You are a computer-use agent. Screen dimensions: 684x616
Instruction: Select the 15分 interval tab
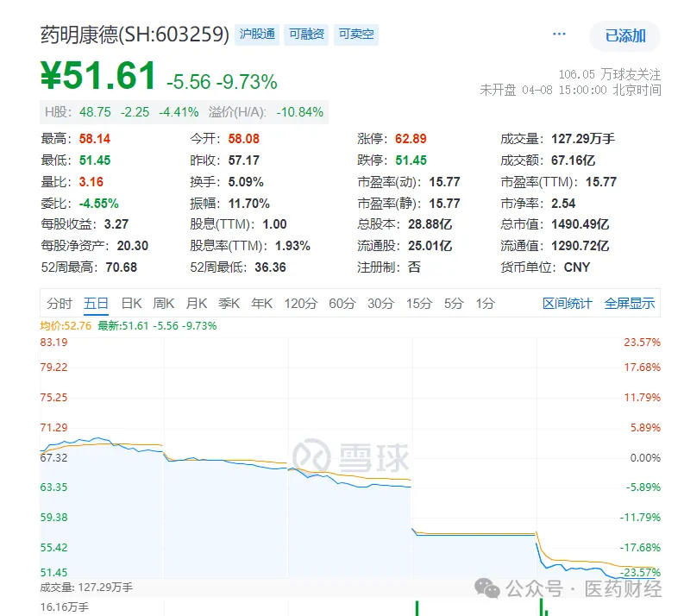coord(418,303)
